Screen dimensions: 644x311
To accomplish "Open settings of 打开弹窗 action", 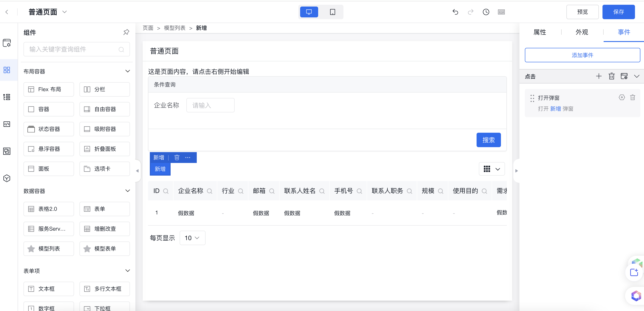I will pos(622,97).
